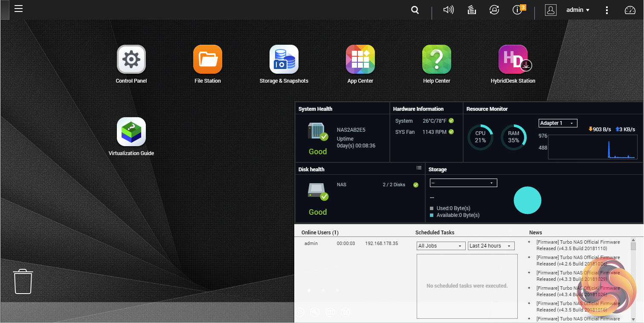
Task: Open the Storage volume selection dropdown
Action: click(x=464, y=183)
